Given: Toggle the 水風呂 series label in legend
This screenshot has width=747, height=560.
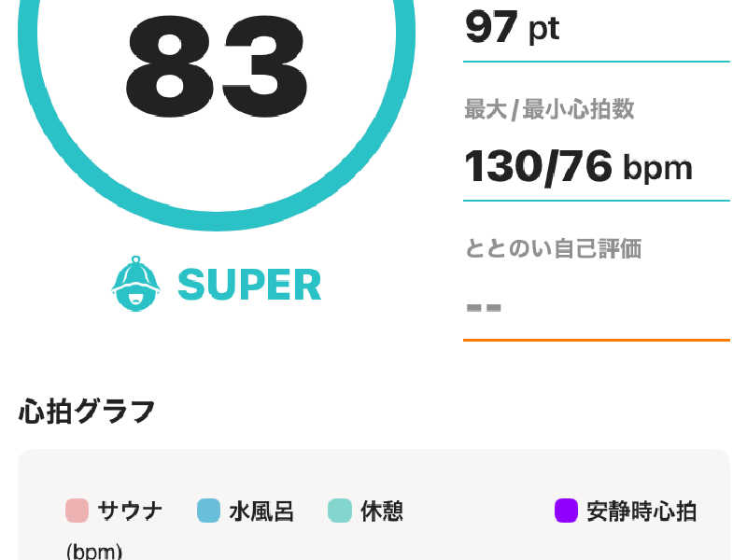Looking at the screenshot, I should 261,511.
